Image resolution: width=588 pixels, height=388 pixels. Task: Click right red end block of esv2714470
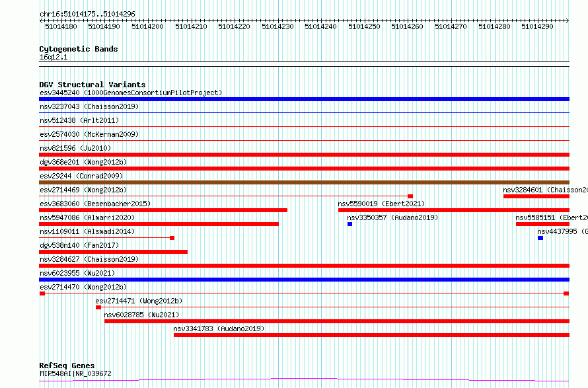566,293
